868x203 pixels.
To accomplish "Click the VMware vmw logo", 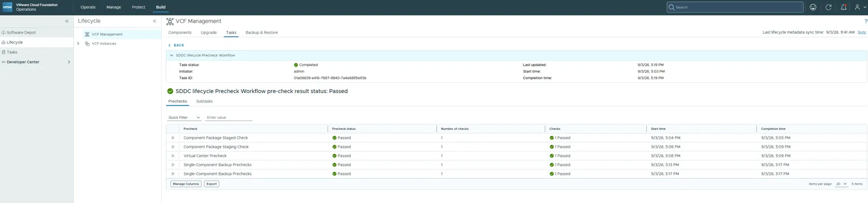I will 8,7.
